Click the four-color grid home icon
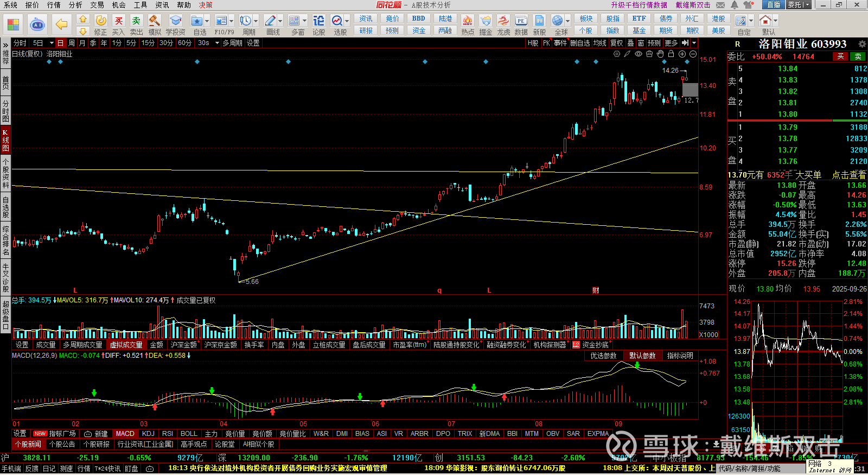 click(13, 25)
